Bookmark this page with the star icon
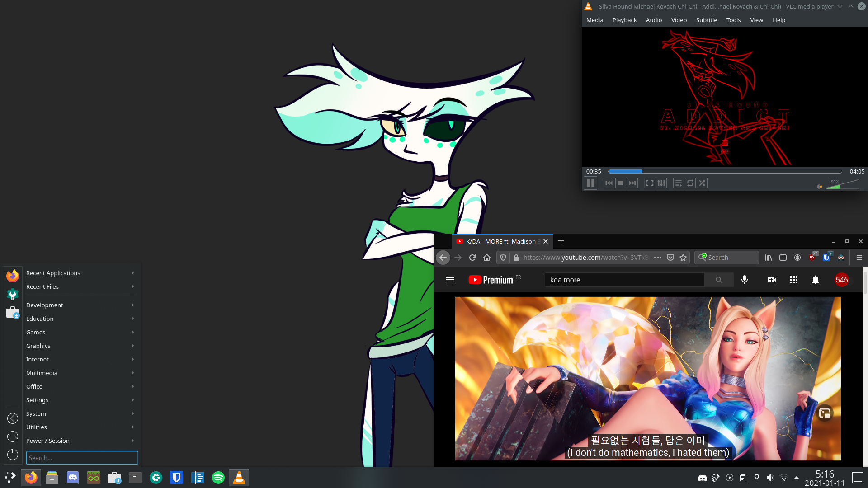 [683, 258]
